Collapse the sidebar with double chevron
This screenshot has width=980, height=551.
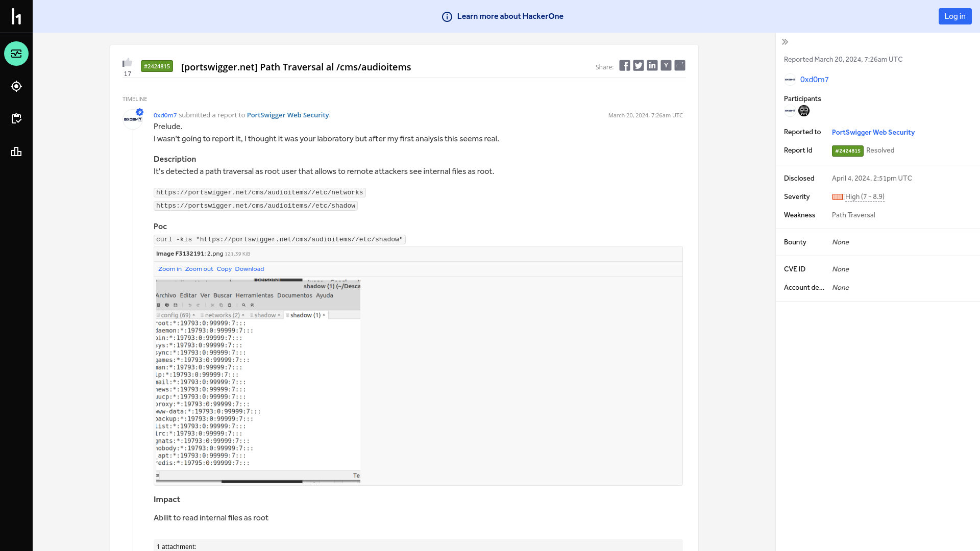coord(785,42)
